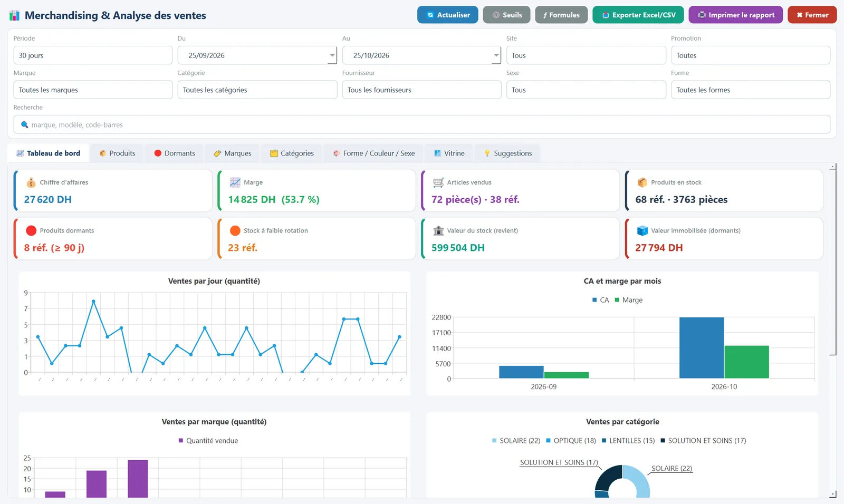This screenshot has width=844, height=504.
Task: Toggle the Marge legend series visibility
Action: [x=628, y=300]
